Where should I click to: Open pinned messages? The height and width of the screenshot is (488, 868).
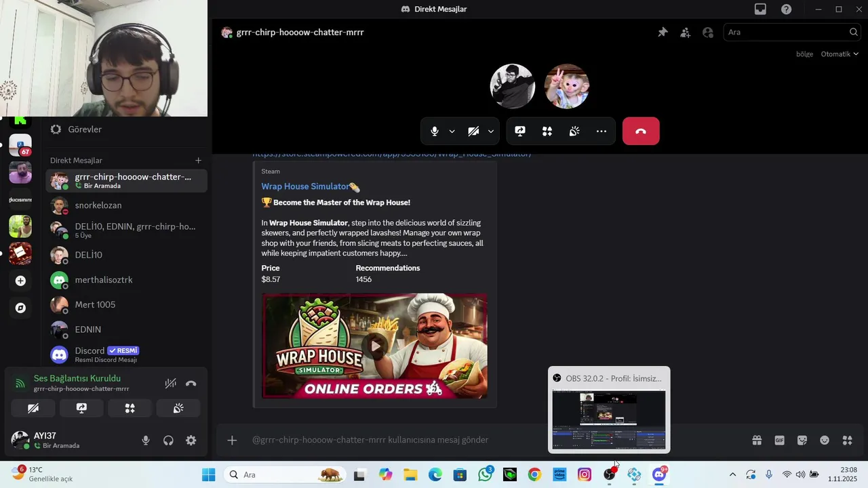(x=663, y=32)
